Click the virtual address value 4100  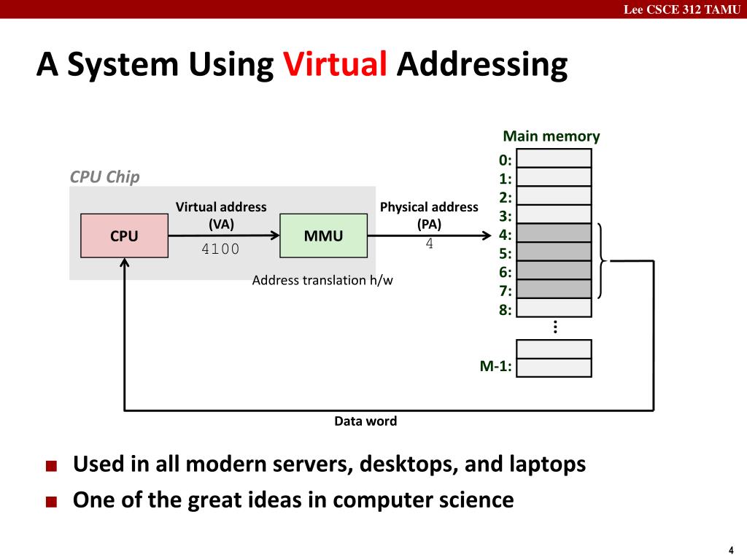(x=220, y=249)
